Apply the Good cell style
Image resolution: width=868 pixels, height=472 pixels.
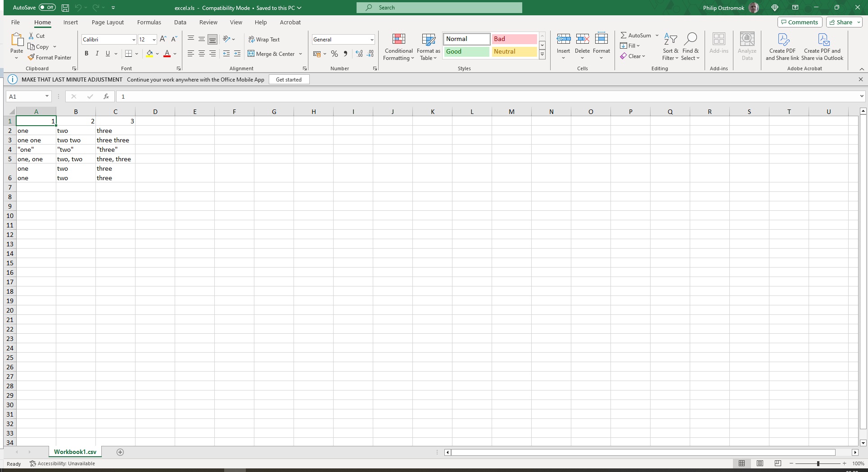[466, 51]
